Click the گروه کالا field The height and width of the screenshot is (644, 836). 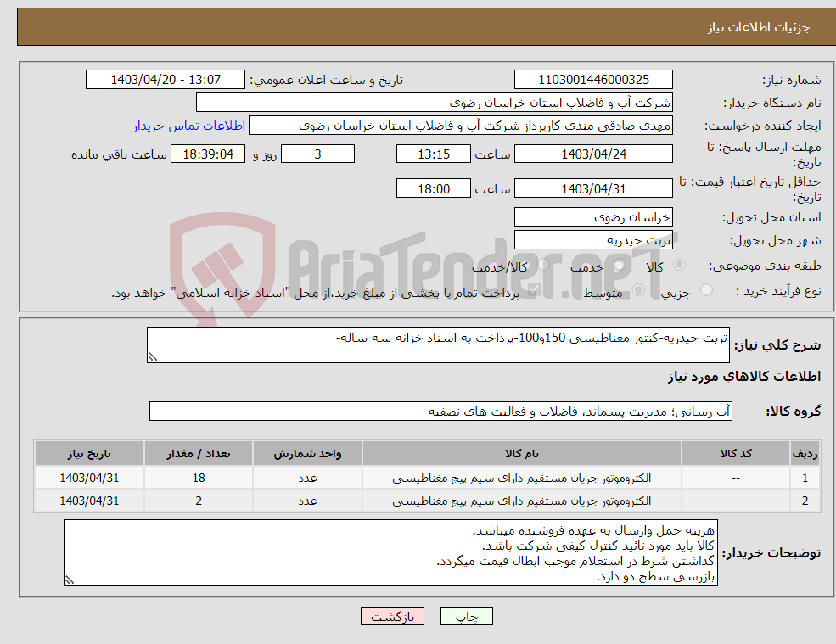coord(441,411)
